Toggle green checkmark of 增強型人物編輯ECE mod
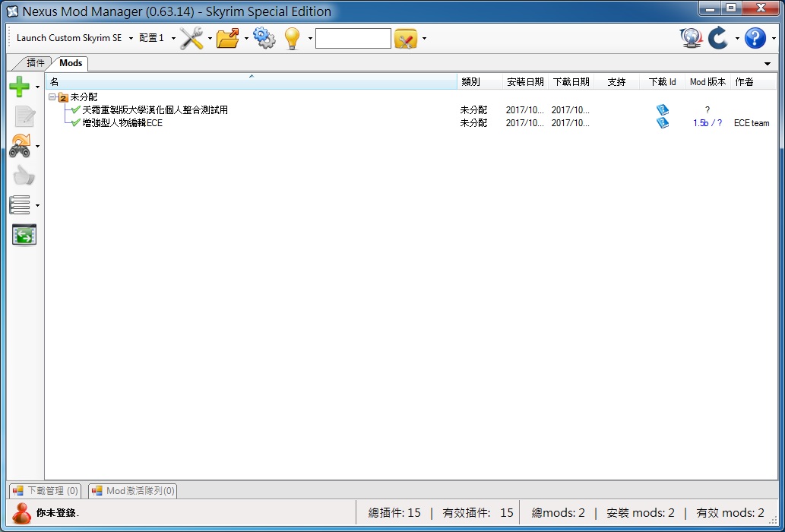This screenshot has width=785, height=532. pyautogui.click(x=75, y=122)
